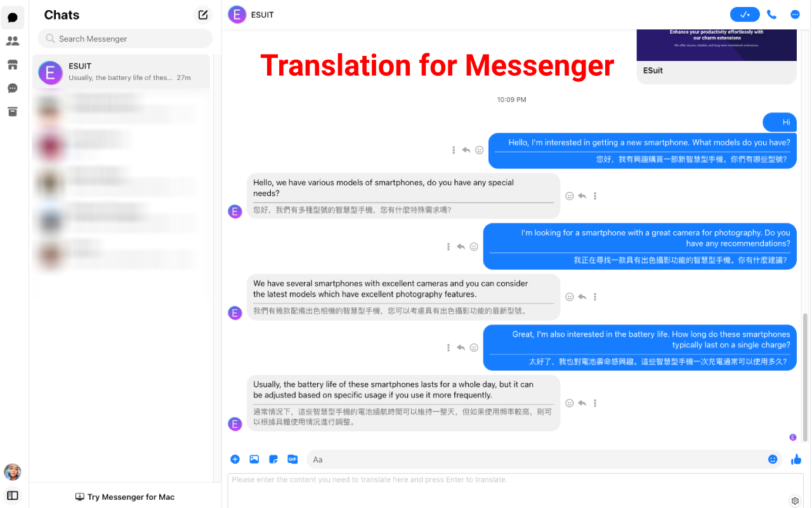Viewport: 812px width, 508px height.
Task: Compose a new message
Action: [202, 14]
